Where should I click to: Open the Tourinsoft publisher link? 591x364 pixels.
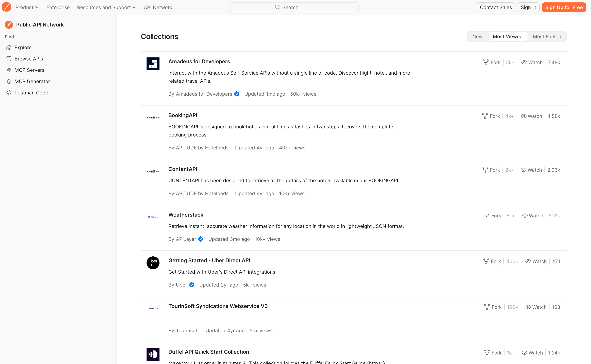pyautogui.click(x=187, y=331)
